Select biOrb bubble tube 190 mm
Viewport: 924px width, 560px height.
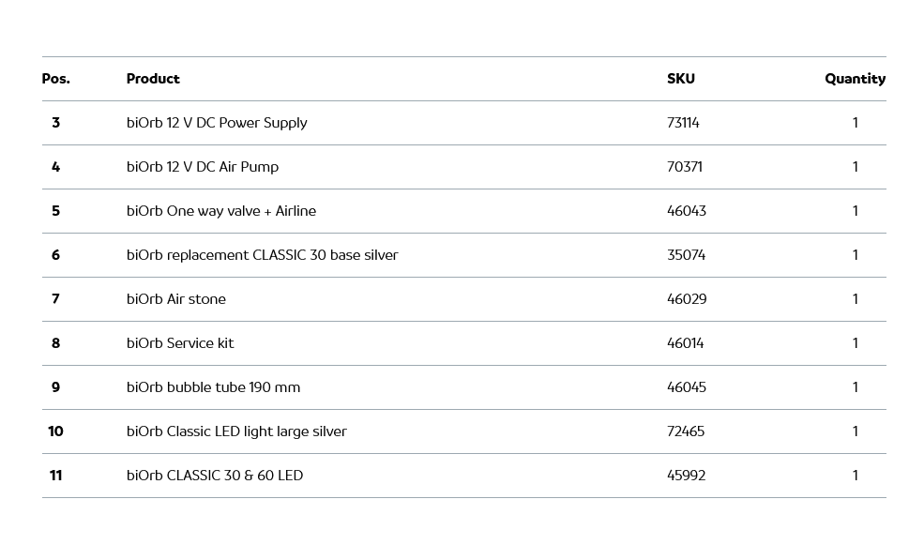click(213, 387)
